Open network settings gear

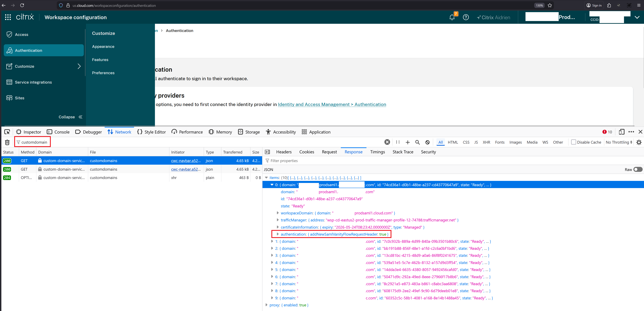pyautogui.click(x=639, y=142)
